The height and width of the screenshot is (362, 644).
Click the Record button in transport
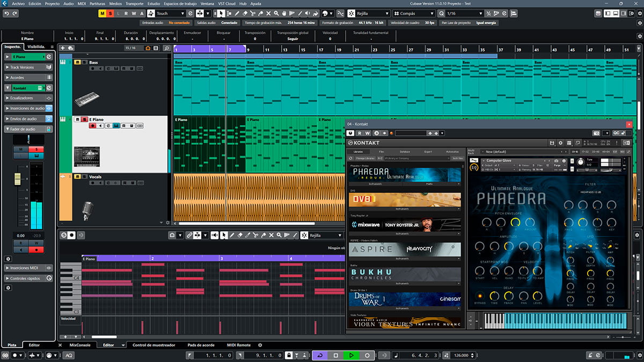click(367, 355)
